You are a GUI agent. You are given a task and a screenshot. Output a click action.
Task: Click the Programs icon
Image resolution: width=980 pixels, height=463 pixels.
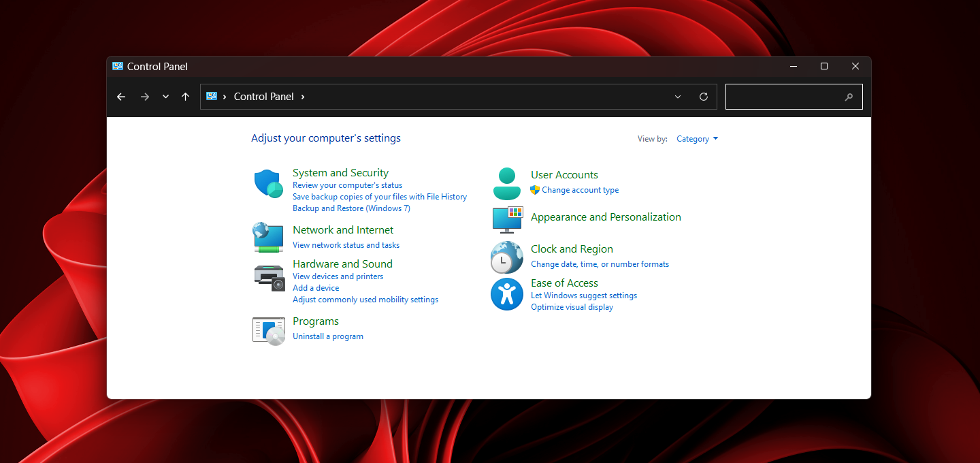268,330
